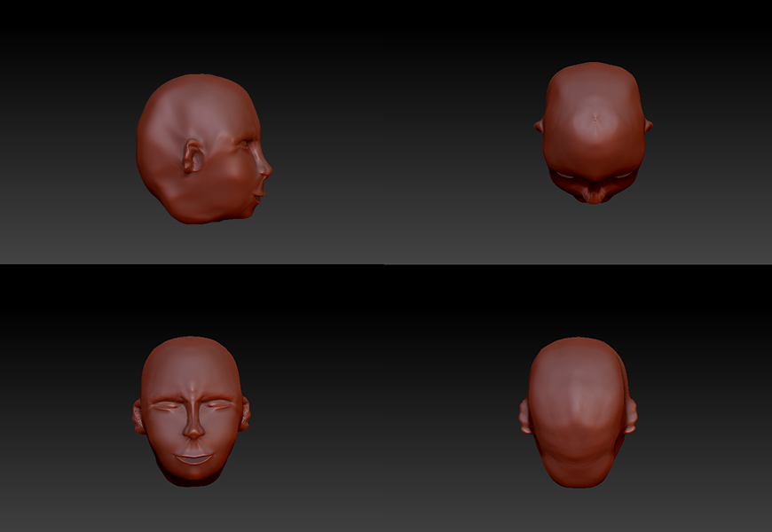Click the viewer's-right ear in the top-down view
Image resolution: width=772 pixels, height=532 pixels.
point(649,126)
